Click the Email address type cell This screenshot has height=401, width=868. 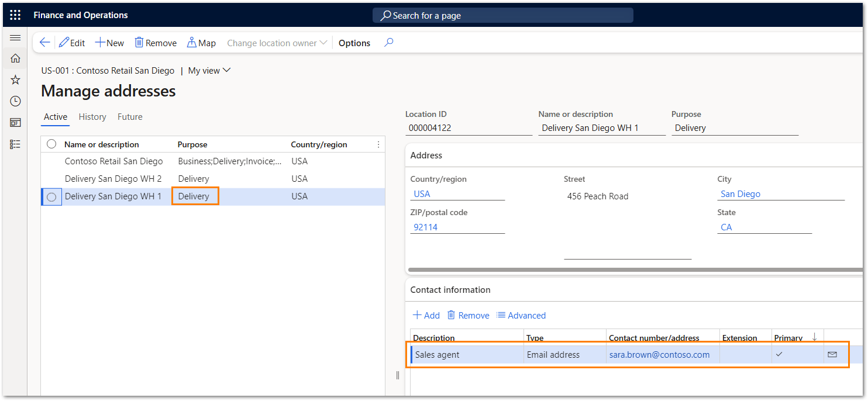click(x=565, y=355)
